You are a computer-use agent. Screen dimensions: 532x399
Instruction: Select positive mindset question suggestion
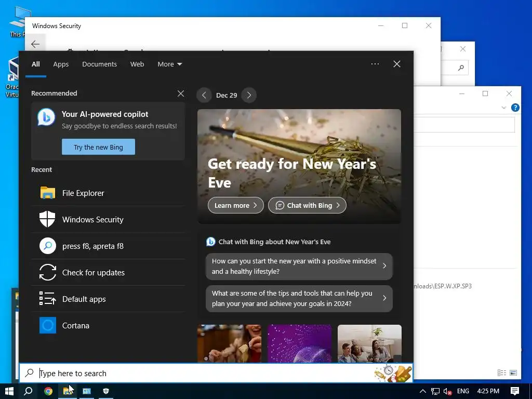coord(299,267)
